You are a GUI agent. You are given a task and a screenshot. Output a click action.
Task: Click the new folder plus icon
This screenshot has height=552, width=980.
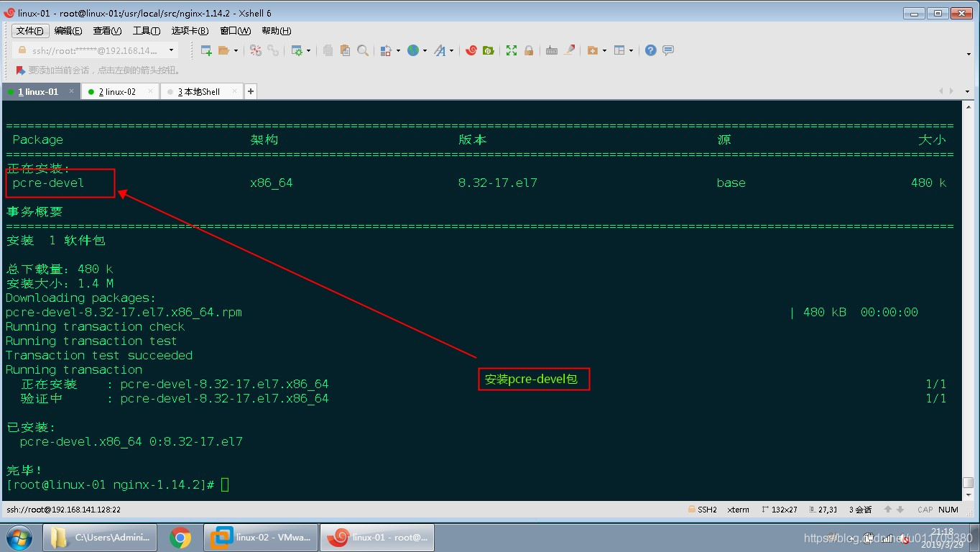coord(593,50)
